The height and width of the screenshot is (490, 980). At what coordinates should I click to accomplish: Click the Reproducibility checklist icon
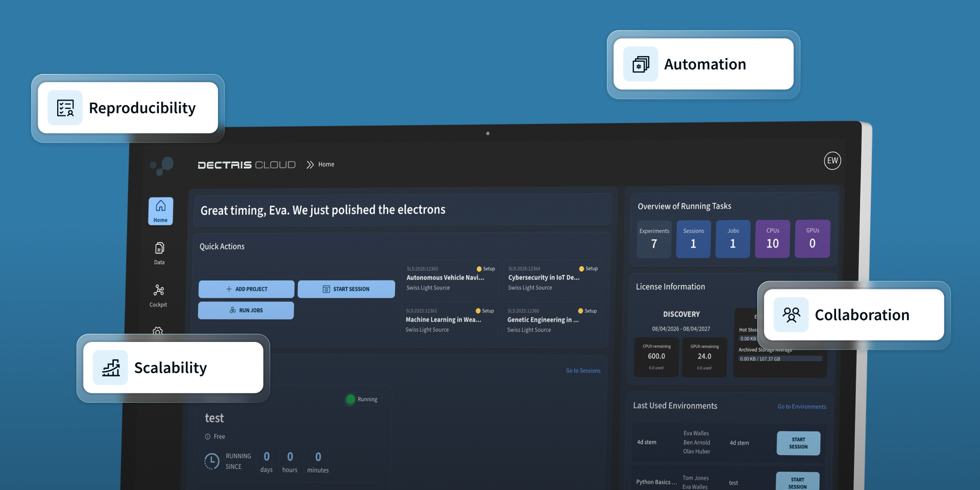coord(65,108)
